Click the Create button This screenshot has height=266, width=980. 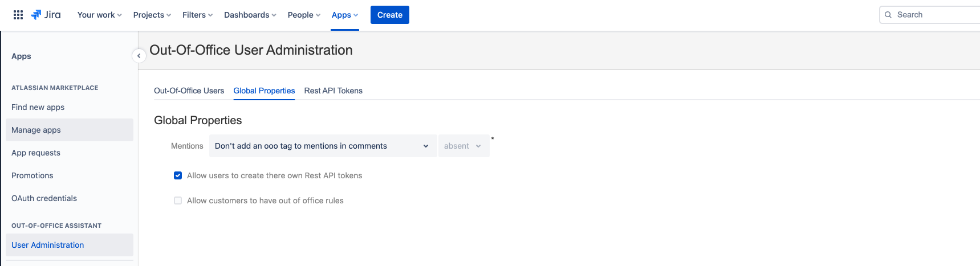pos(390,15)
